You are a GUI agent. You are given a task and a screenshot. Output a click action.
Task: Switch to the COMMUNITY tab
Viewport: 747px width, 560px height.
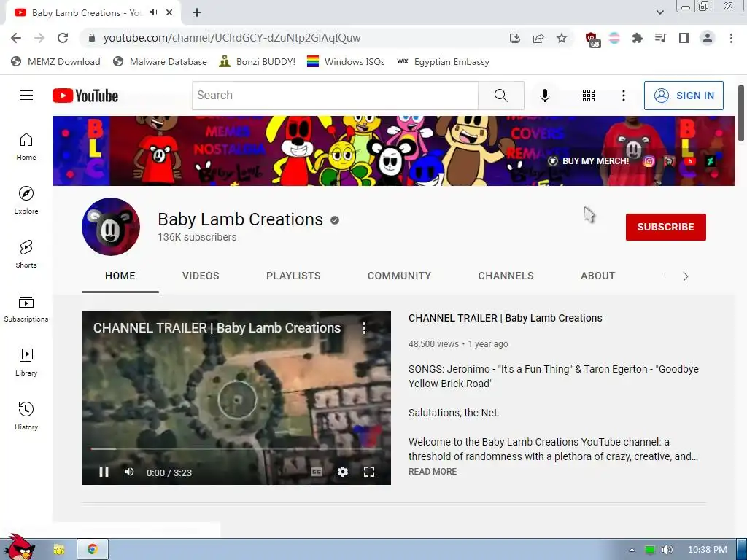(399, 276)
